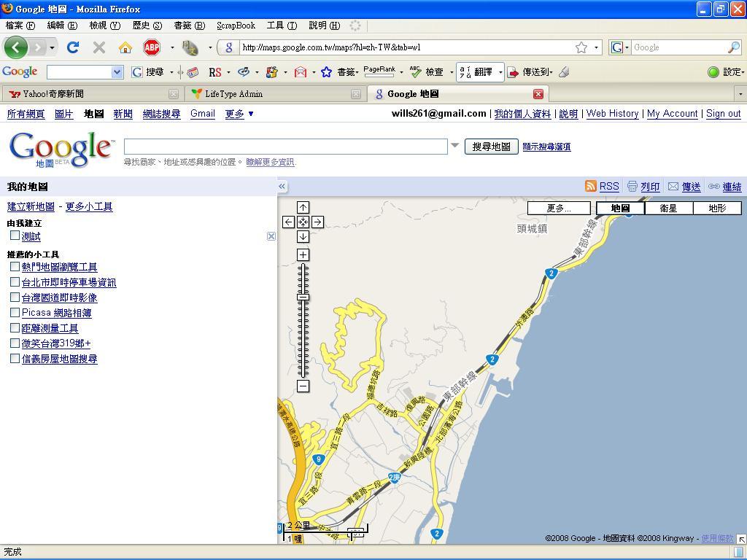Return to last result with center map icon

coord(303,222)
